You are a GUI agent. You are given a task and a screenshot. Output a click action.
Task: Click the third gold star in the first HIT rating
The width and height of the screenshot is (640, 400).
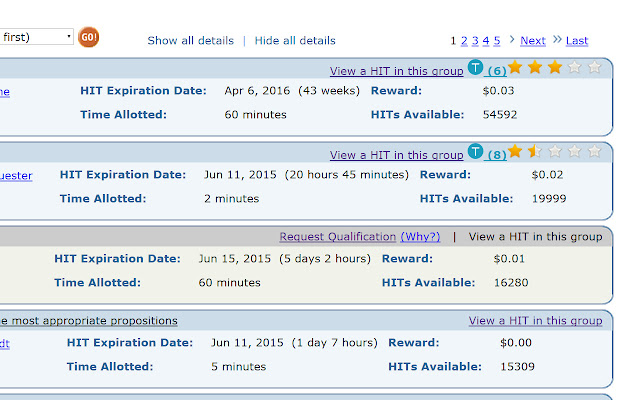(x=555, y=68)
